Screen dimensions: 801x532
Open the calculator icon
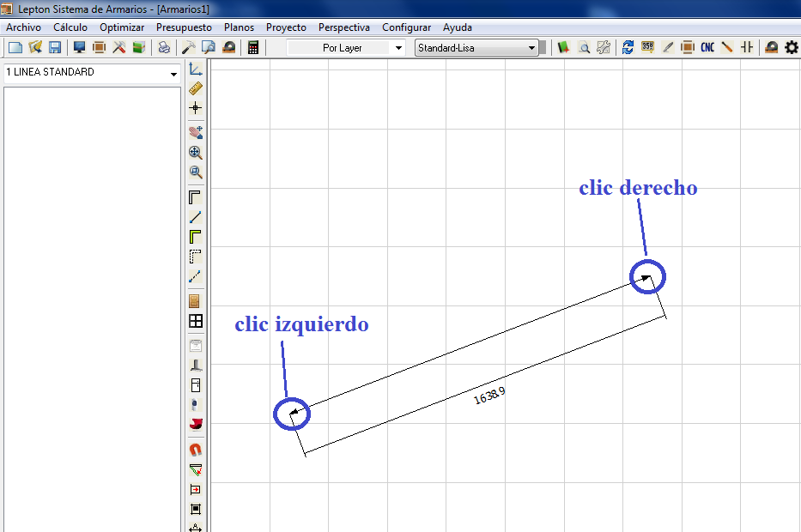[253, 47]
